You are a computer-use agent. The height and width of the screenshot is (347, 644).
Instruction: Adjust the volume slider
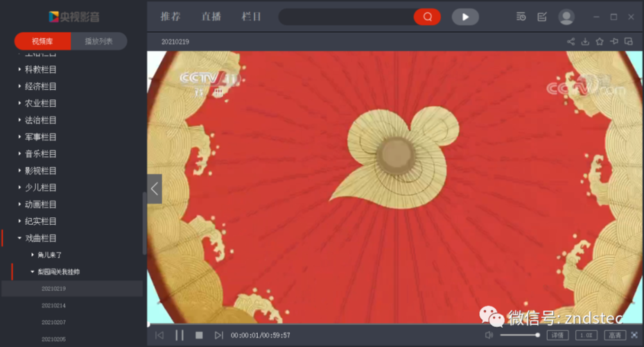519,335
